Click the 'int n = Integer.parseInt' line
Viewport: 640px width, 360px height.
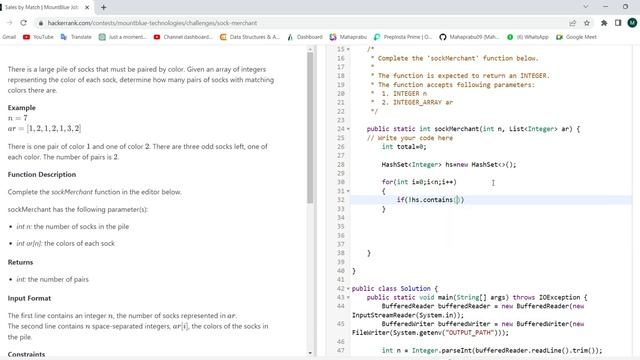(492, 351)
